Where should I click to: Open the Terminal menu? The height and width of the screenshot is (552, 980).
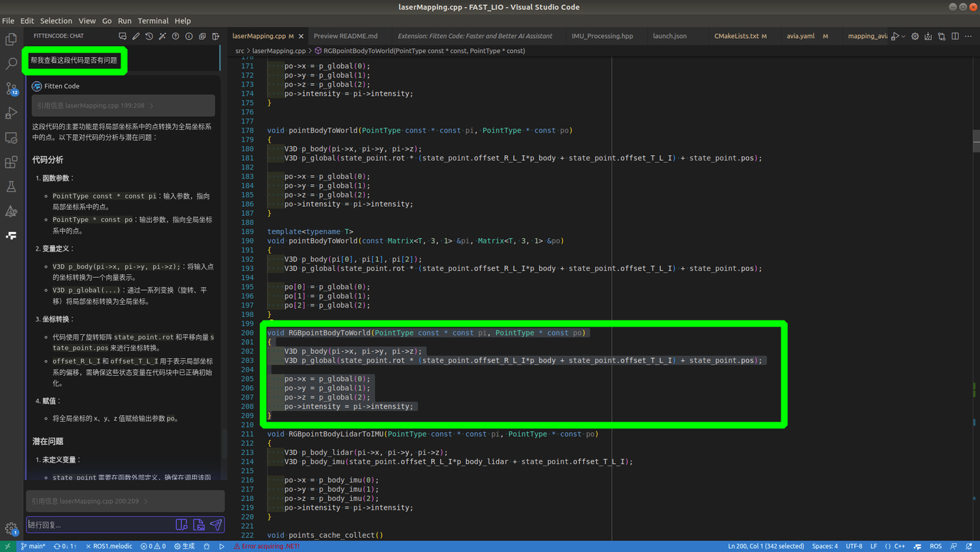(x=152, y=20)
